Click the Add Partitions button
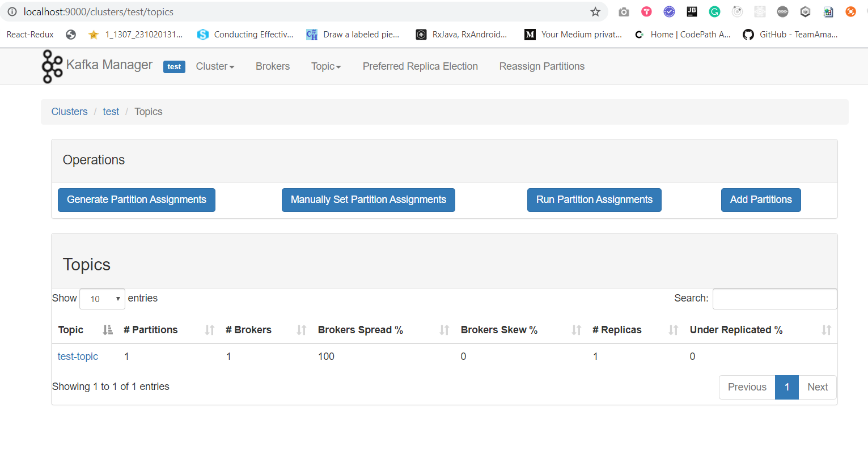Image resolution: width=868 pixels, height=450 pixels. click(761, 200)
